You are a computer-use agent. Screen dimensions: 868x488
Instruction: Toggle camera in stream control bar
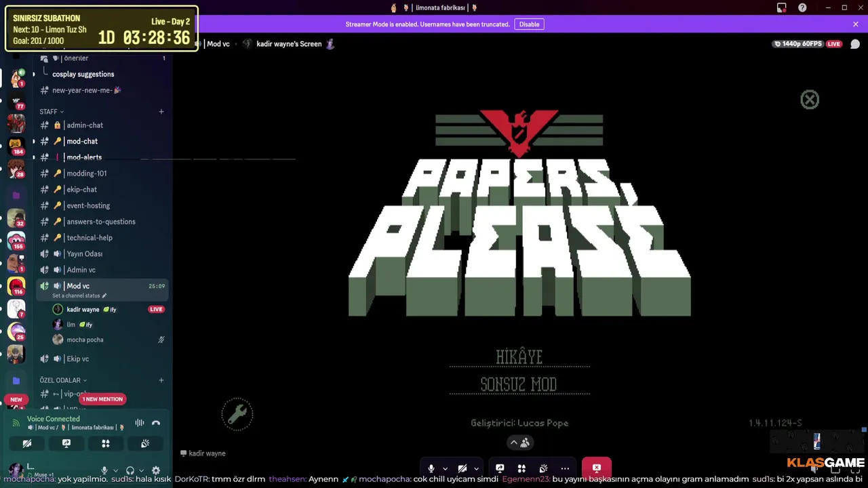click(x=462, y=468)
